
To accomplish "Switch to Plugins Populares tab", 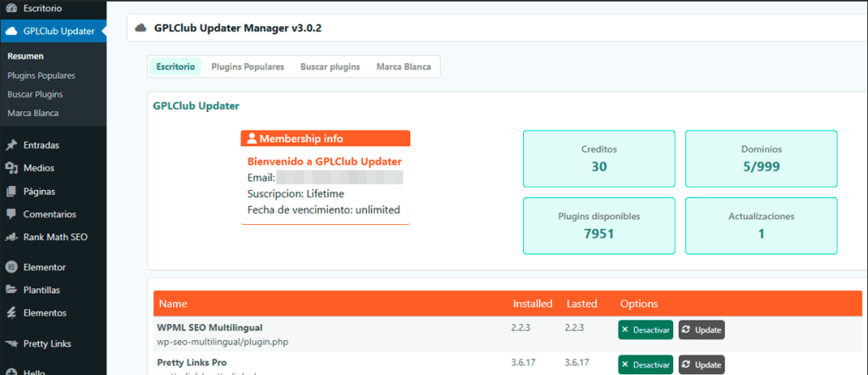I will click(248, 66).
